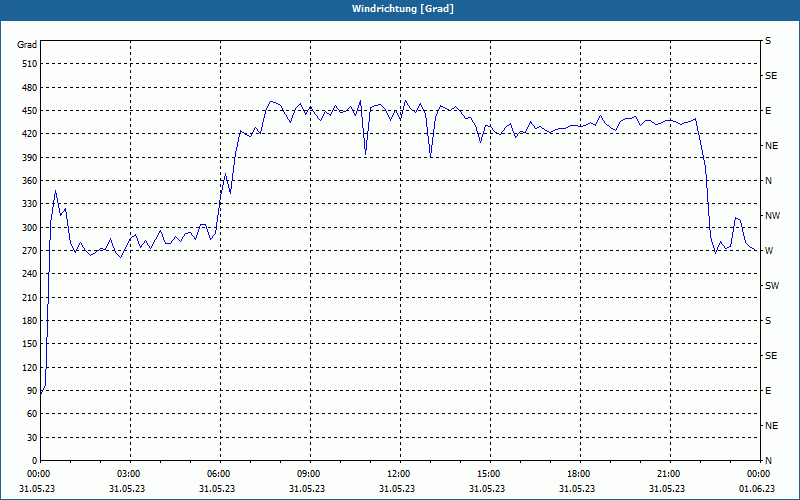Select the 480 y-axis value

click(x=30, y=88)
